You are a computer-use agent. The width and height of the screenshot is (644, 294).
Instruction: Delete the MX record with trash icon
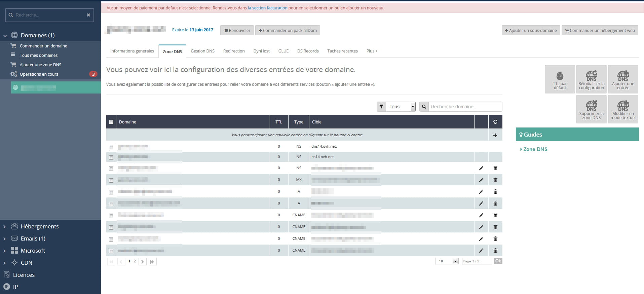pyautogui.click(x=495, y=180)
